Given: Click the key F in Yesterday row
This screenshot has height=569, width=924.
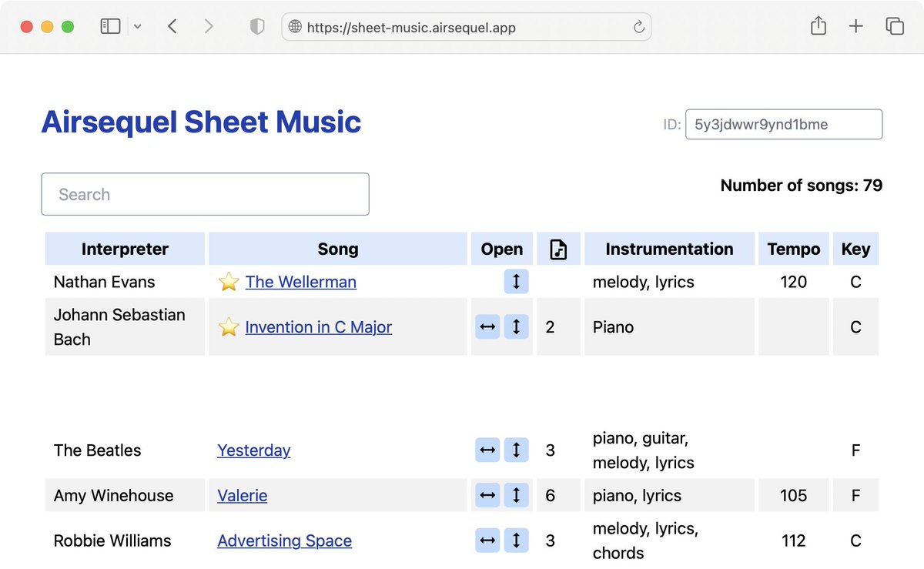Looking at the screenshot, I should (x=855, y=450).
